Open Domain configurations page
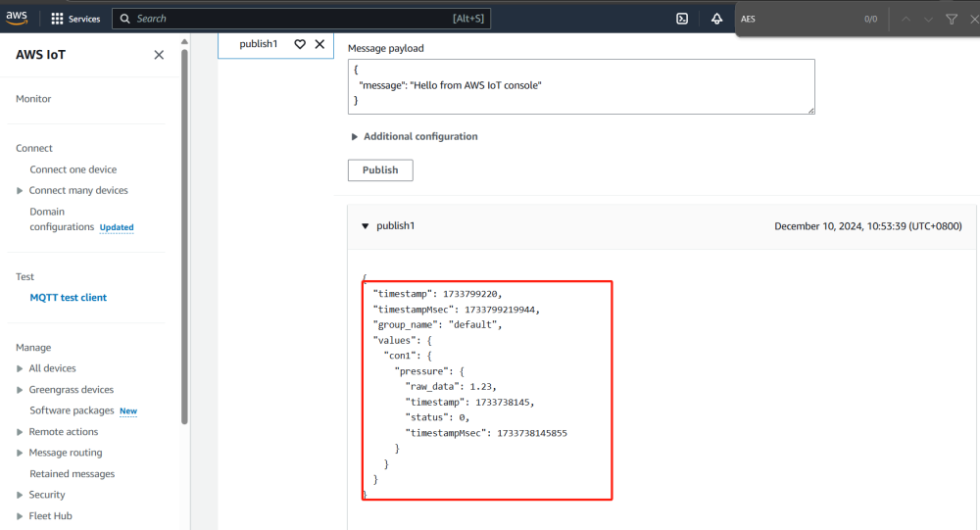980x530 pixels. click(x=61, y=219)
